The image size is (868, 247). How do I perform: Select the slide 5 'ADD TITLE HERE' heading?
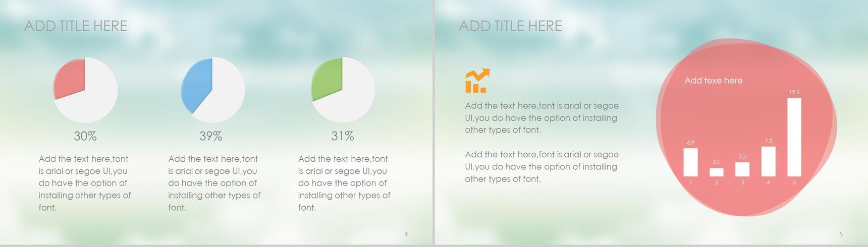pyautogui.click(x=510, y=26)
